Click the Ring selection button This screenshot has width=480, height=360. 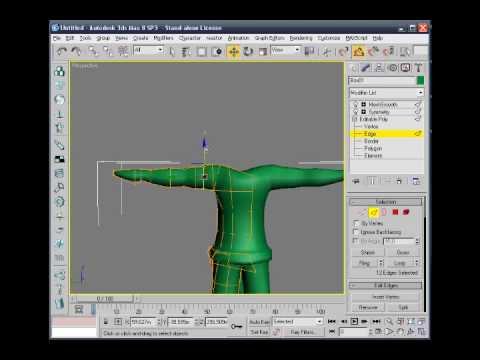coord(365,263)
